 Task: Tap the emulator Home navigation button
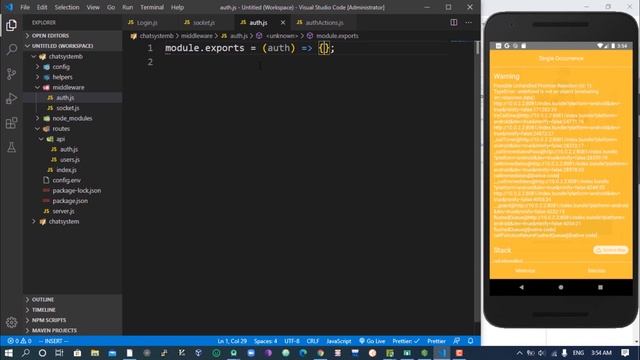[x=561, y=287]
